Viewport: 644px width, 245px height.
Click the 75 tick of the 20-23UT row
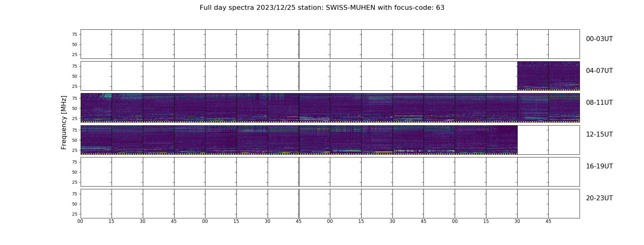(75, 194)
